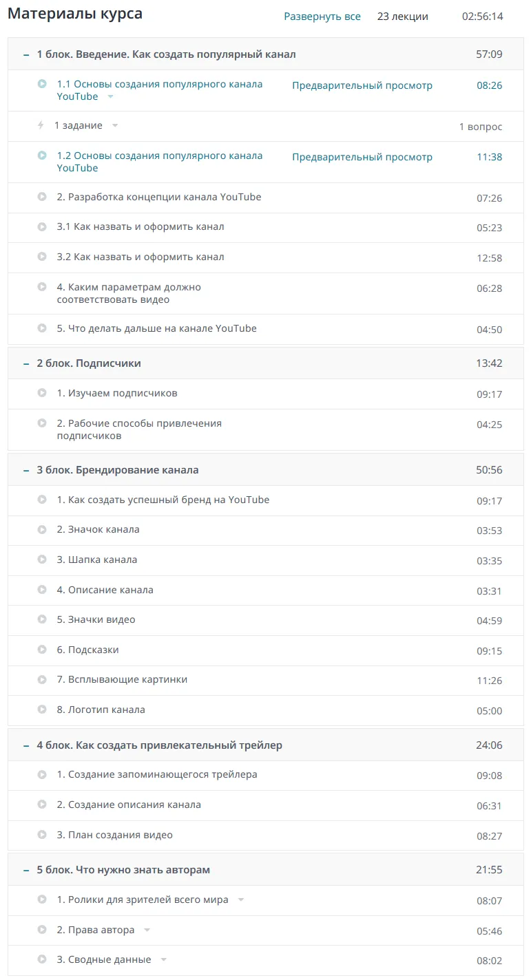531x980 pixels.
Task: Collapse 4 блок привлекательный трейлер header
Action: 26,745
